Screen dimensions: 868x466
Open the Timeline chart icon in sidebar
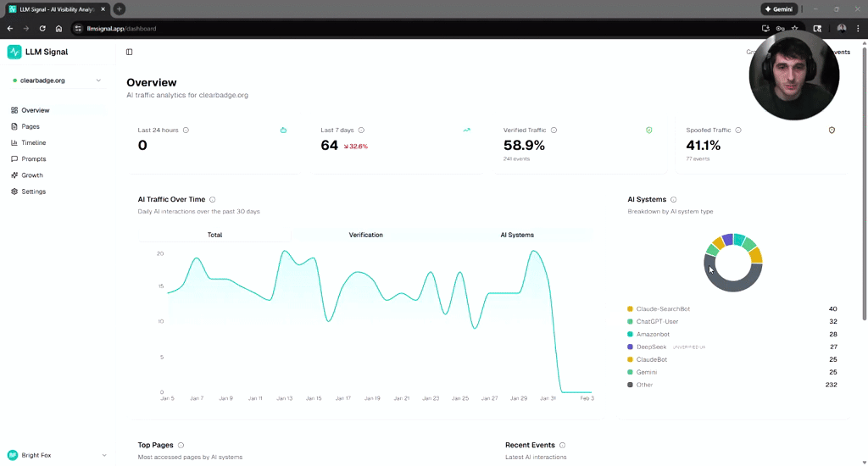point(14,143)
